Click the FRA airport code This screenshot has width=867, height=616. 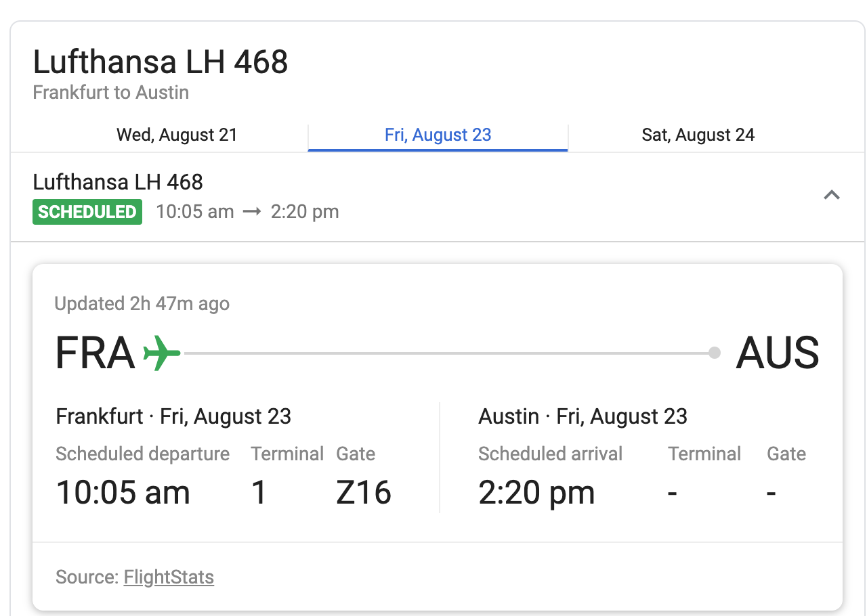(x=95, y=353)
